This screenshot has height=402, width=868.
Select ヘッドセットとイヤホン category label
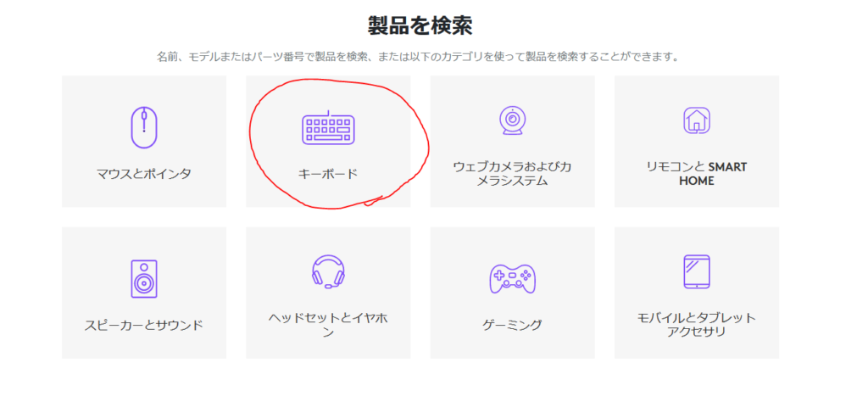328,325
